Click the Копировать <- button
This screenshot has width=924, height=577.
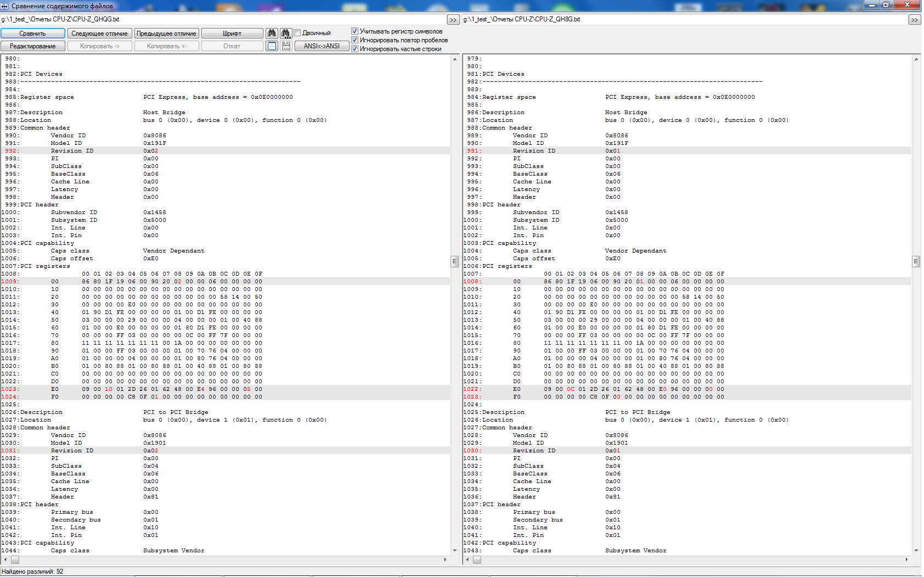coord(166,46)
